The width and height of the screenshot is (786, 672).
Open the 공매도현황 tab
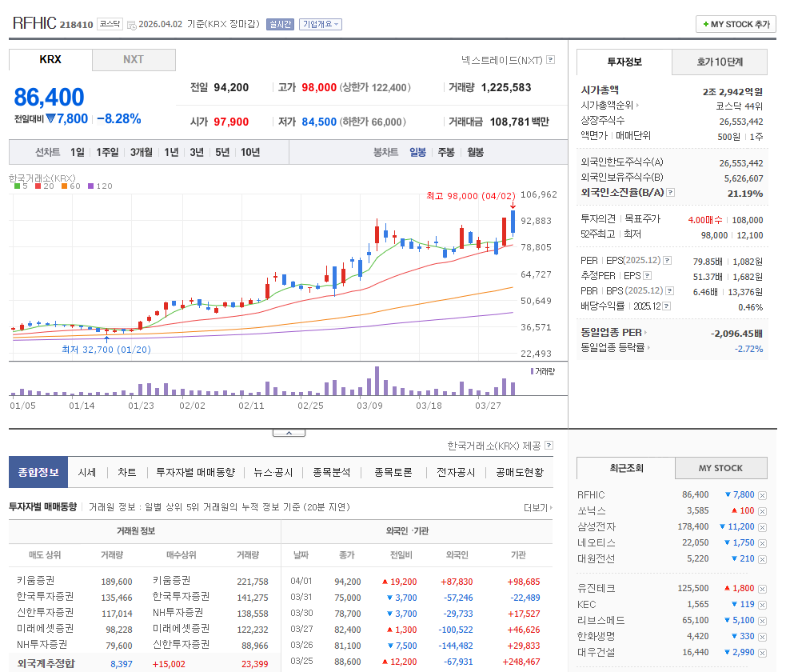click(520, 473)
